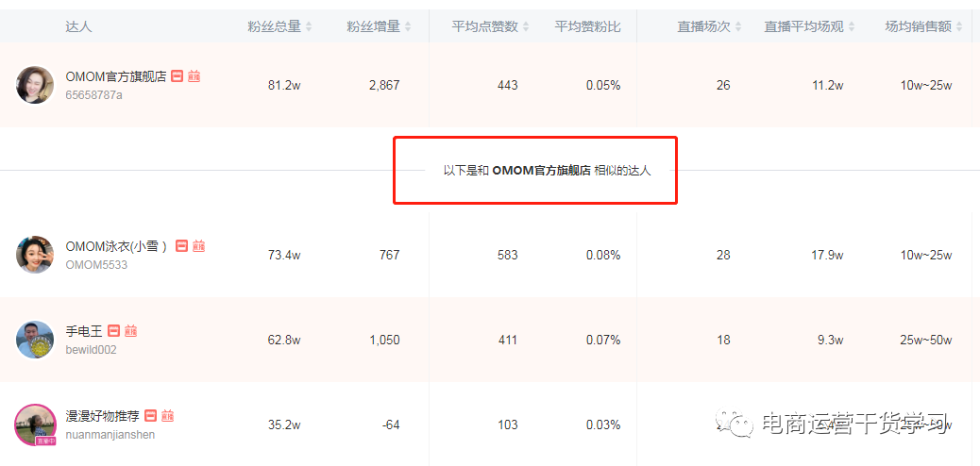This screenshot has width=980, height=466.
Task: Sort by 平均点赞数 column arrows
Action: pyautogui.click(x=526, y=26)
